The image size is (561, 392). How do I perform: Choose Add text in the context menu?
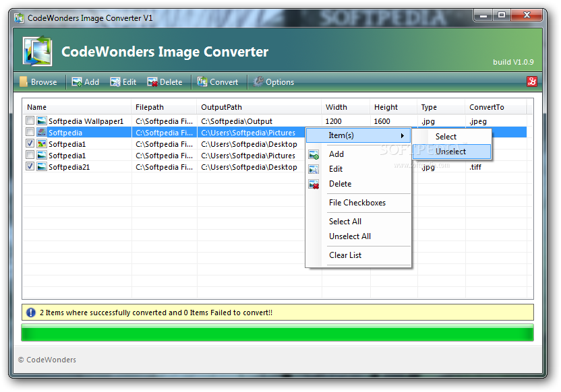click(x=336, y=154)
